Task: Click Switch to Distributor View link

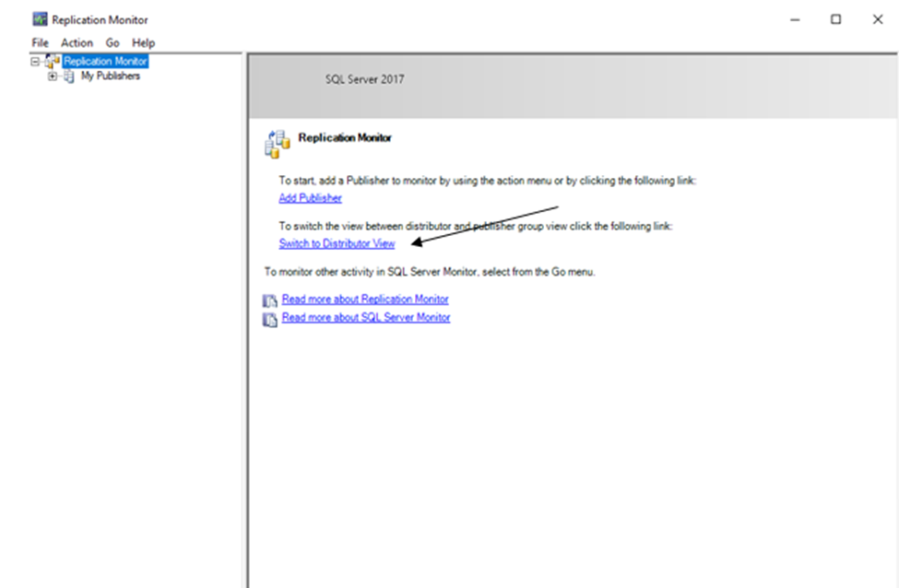Action: click(337, 243)
